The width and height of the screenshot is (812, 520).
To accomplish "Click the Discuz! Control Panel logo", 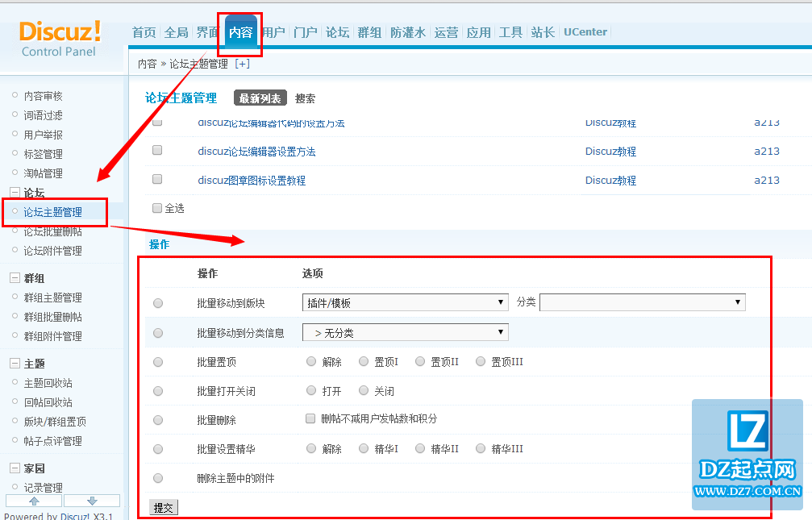I will 60,39.
